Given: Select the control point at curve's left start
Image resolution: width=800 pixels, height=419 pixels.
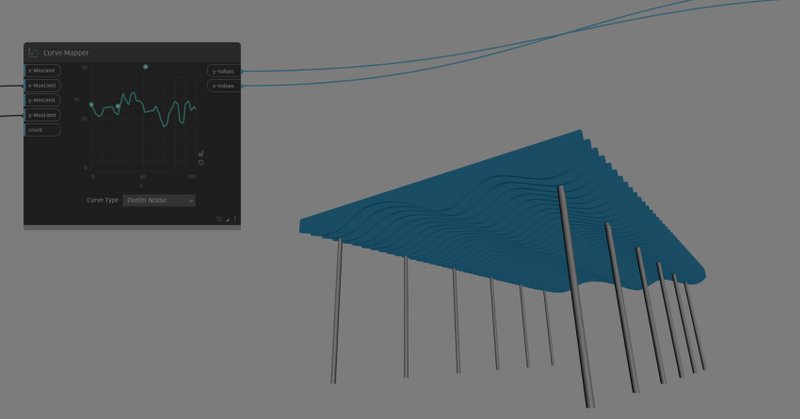Looking at the screenshot, I should point(91,105).
